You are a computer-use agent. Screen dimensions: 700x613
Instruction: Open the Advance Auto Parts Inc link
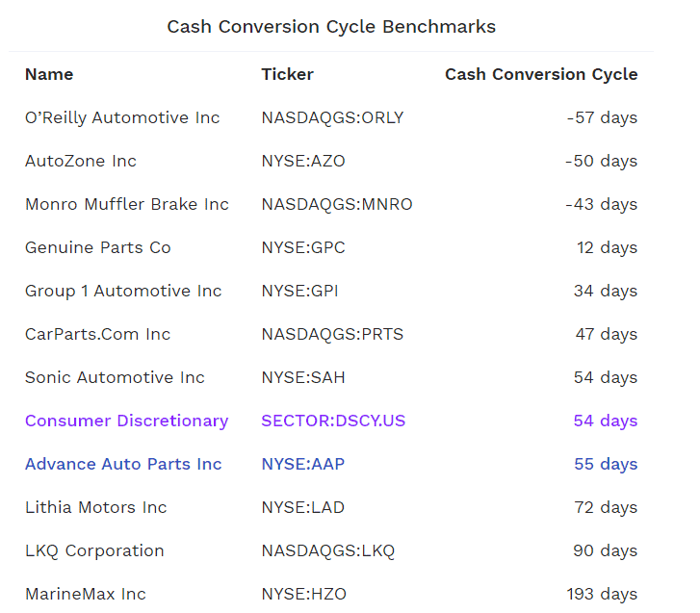(x=123, y=464)
